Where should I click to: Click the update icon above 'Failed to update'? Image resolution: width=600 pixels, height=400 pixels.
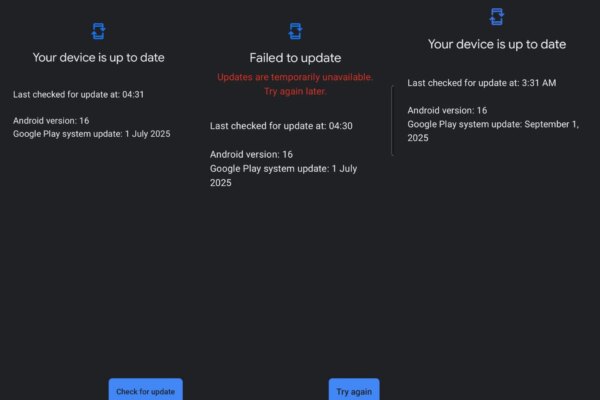[x=295, y=31]
